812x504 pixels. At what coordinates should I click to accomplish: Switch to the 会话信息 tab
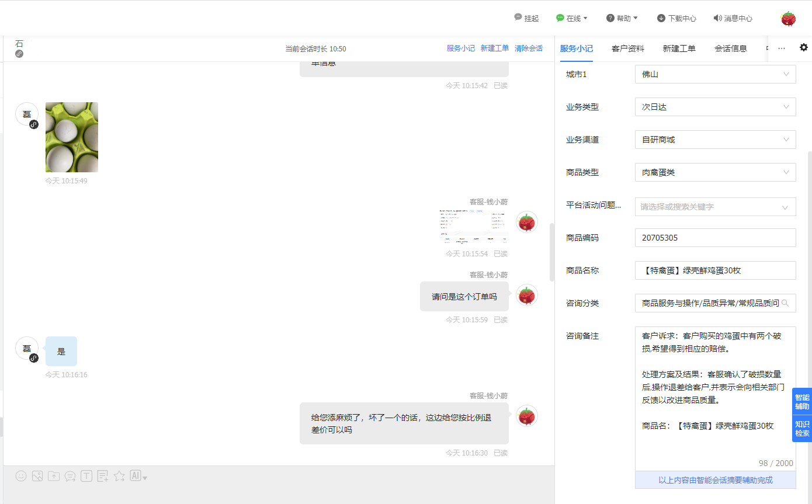pyautogui.click(x=730, y=48)
